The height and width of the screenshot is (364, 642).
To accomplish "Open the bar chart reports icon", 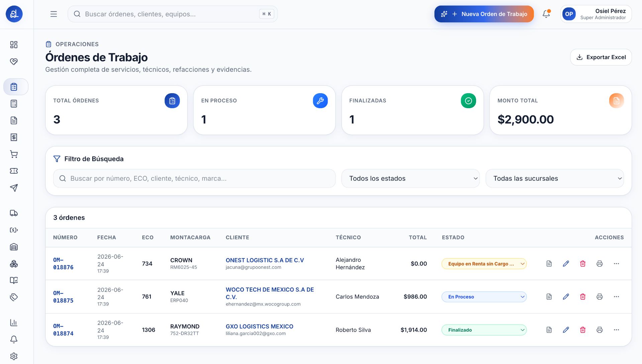I will [x=14, y=323].
